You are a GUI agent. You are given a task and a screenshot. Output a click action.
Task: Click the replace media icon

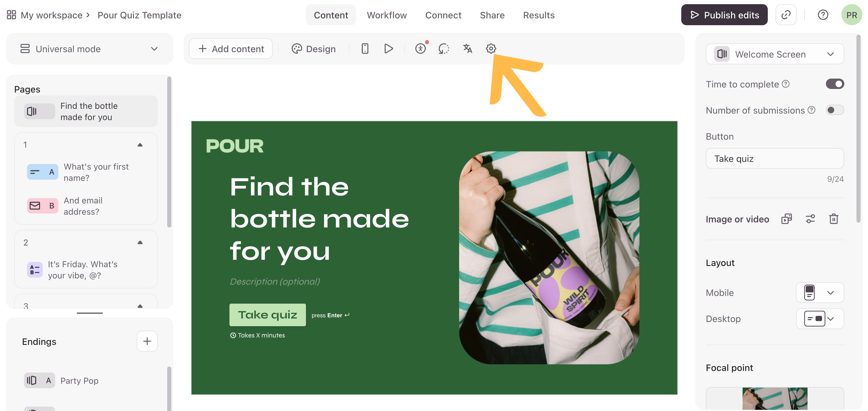786,219
